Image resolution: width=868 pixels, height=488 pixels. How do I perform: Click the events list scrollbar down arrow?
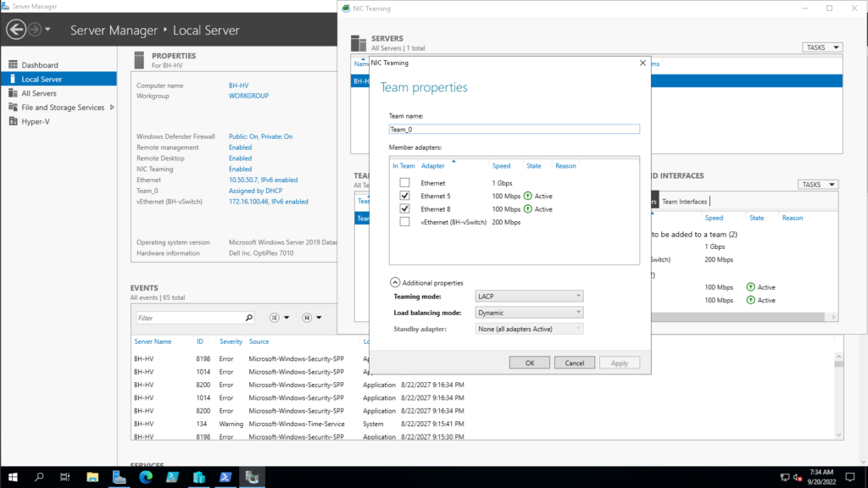coord(838,435)
